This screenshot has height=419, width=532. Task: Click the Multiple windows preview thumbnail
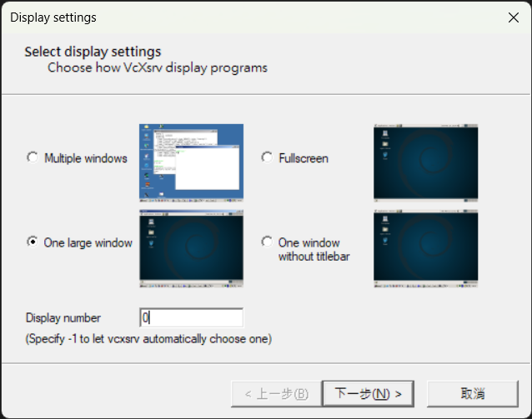(191, 163)
